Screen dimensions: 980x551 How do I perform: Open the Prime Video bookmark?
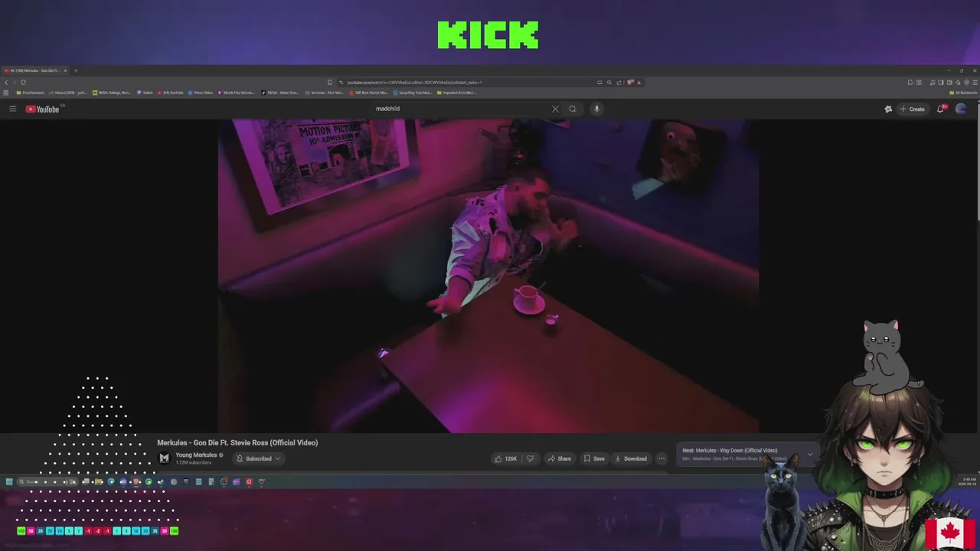coord(200,93)
